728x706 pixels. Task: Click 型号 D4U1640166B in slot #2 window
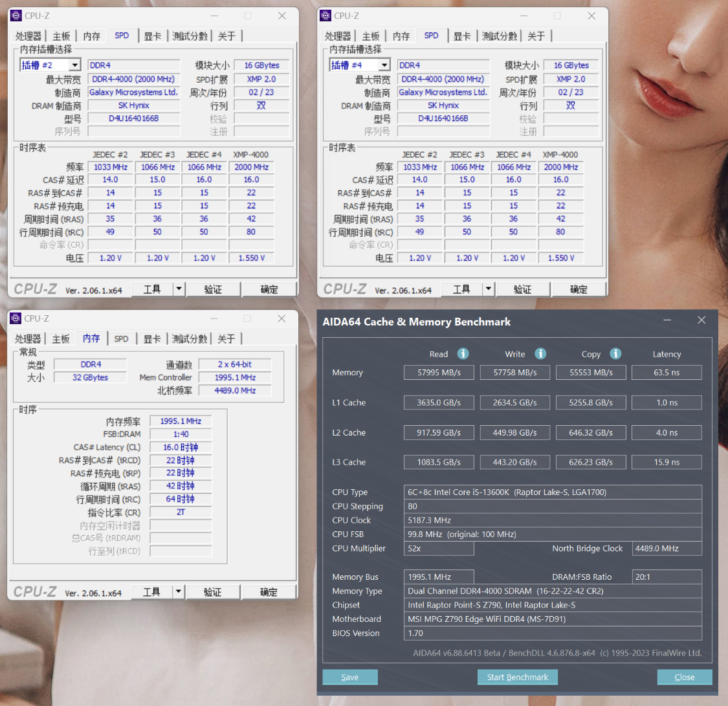coord(134,118)
